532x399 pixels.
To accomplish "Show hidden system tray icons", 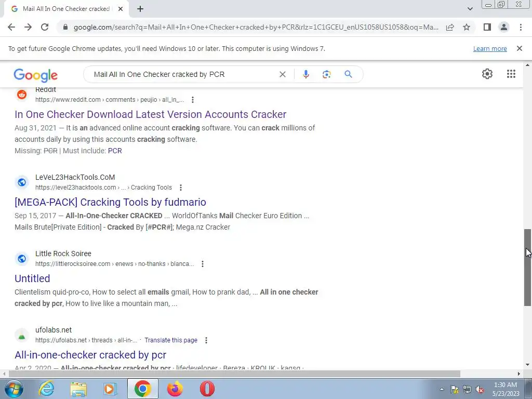I will pyautogui.click(x=442, y=389).
